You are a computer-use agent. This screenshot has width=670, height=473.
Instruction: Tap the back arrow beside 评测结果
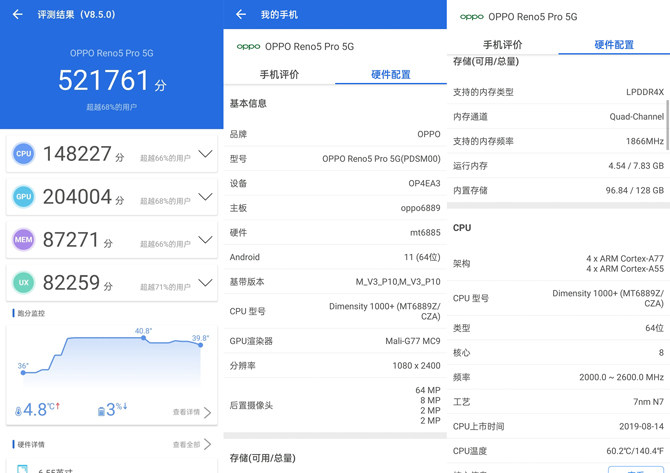point(18,15)
